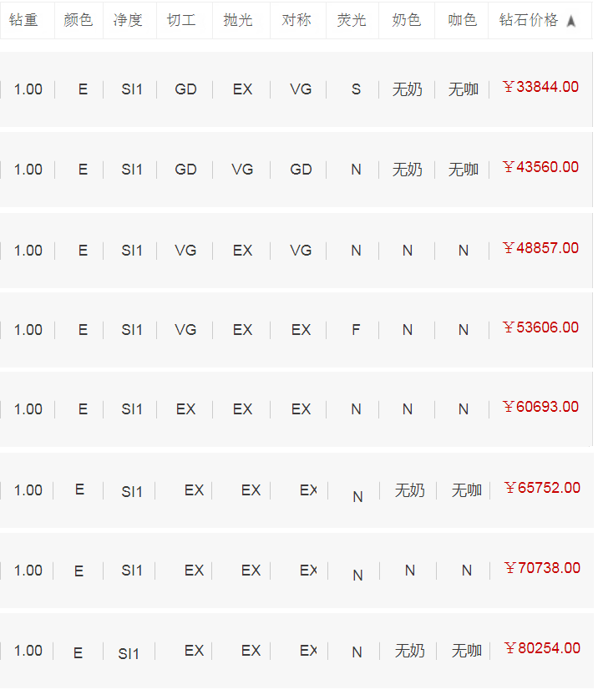
Task: Select the 抛光 column header
Action: click(238, 20)
